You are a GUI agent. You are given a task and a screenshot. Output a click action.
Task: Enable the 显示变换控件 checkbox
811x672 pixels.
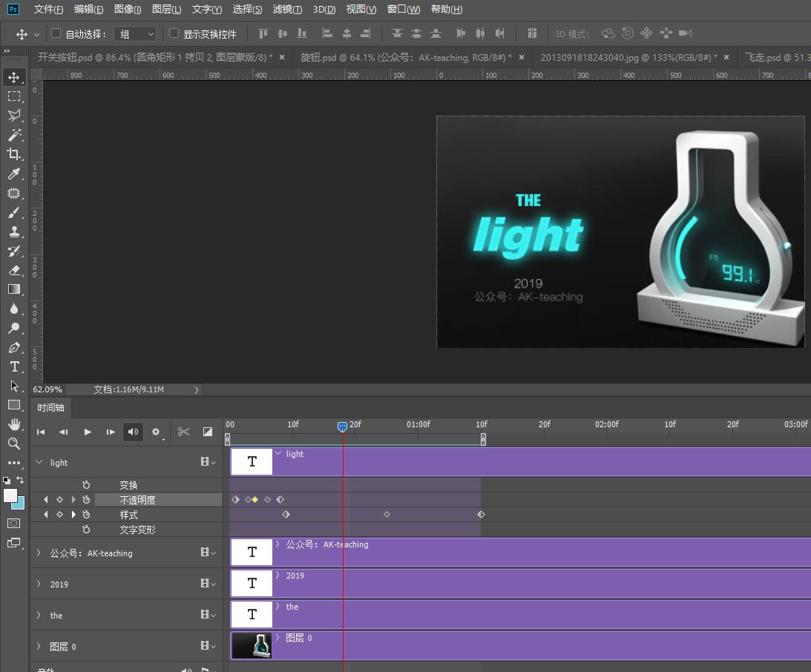[174, 33]
